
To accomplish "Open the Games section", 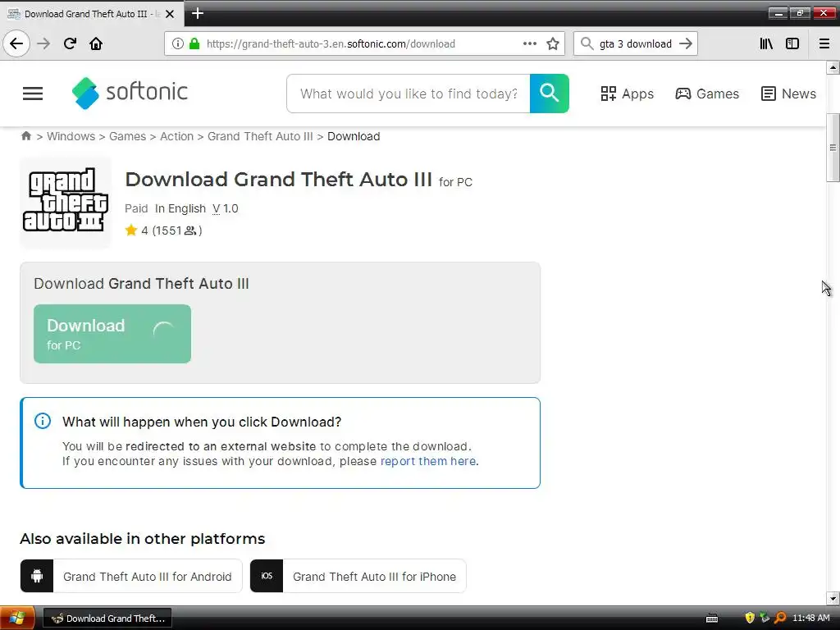I will pos(706,94).
